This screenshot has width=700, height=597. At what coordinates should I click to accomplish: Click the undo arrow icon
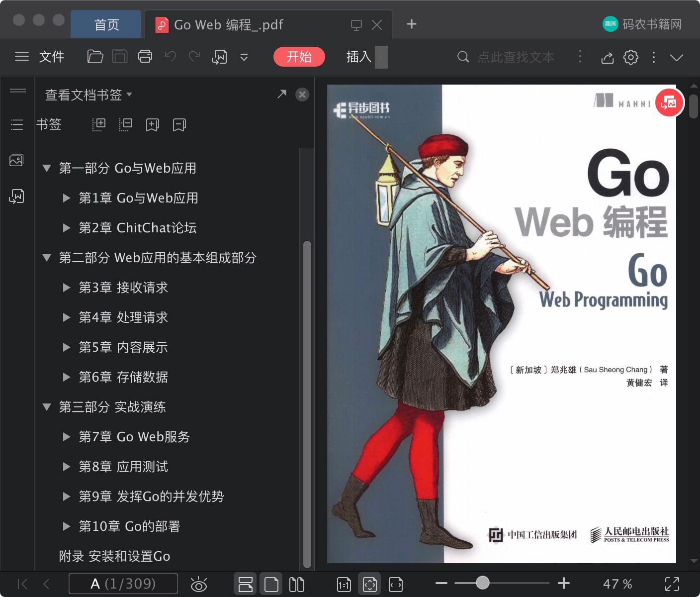click(x=171, y=57)
